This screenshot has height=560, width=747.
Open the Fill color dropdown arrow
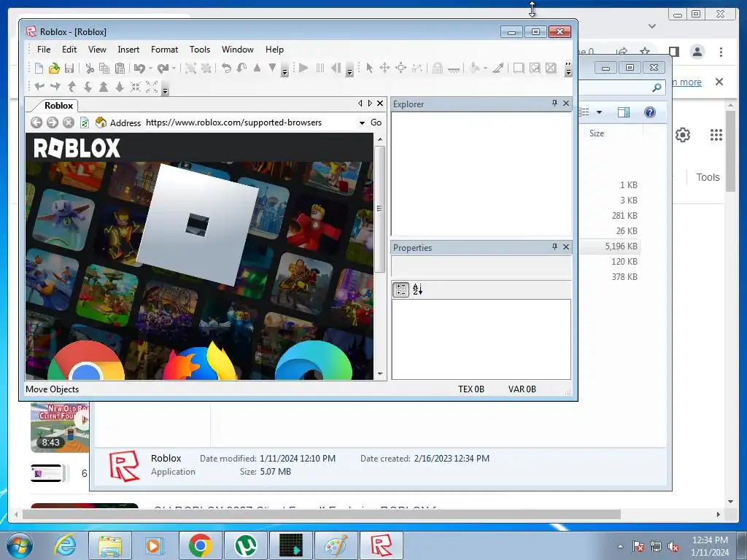coord(485,68)
